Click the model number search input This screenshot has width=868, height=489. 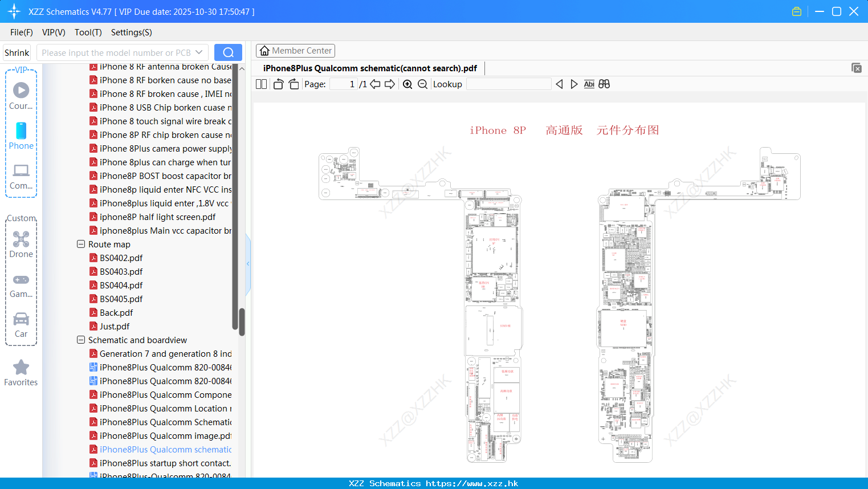coord(116,52)
